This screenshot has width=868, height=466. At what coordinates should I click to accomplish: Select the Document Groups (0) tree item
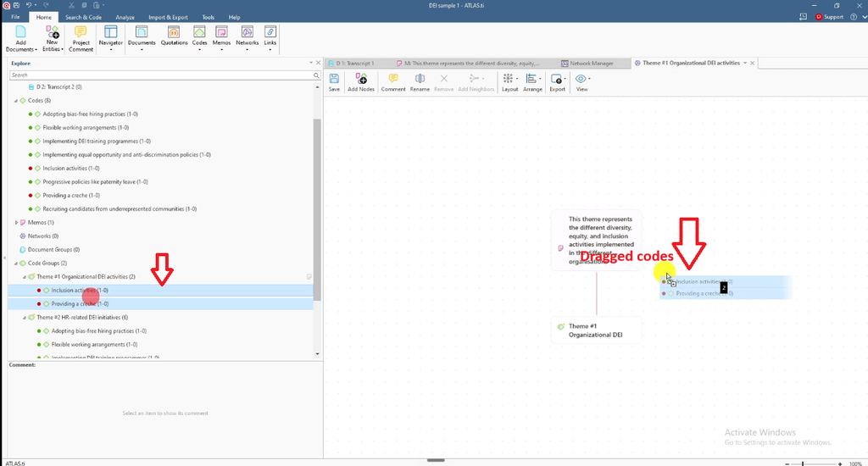53,250
